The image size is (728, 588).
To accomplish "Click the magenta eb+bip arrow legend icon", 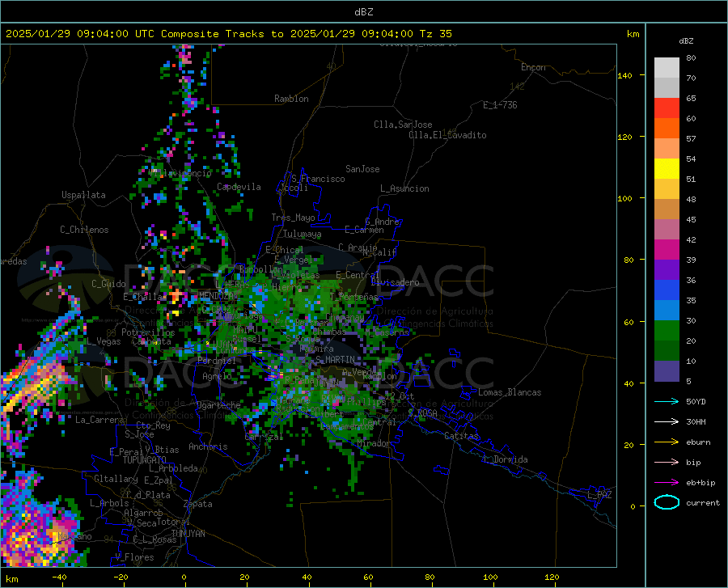I will pyautogui.click(x=667, y=483).
